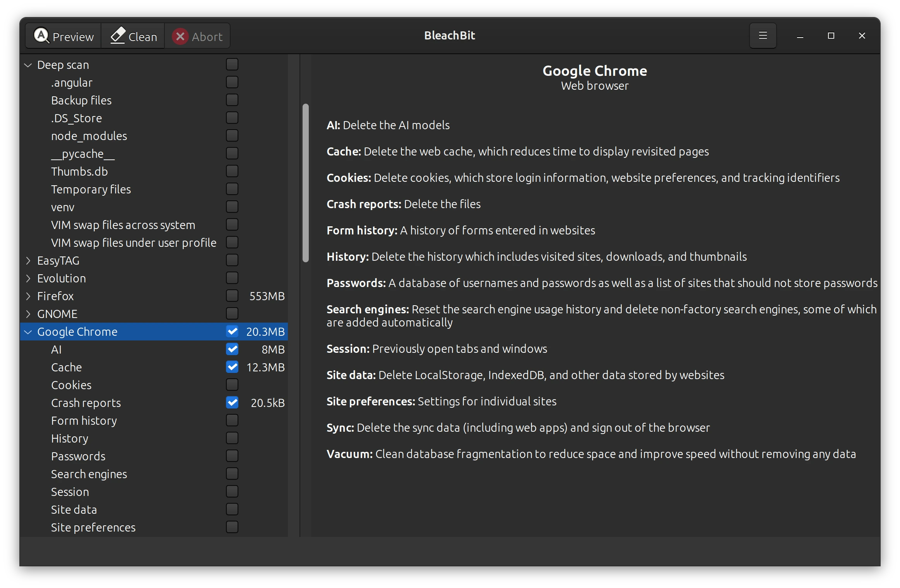Disable the Crash reports checkbox
The height and width of the screenshot is (588, 900).
[x=232, y=402]
